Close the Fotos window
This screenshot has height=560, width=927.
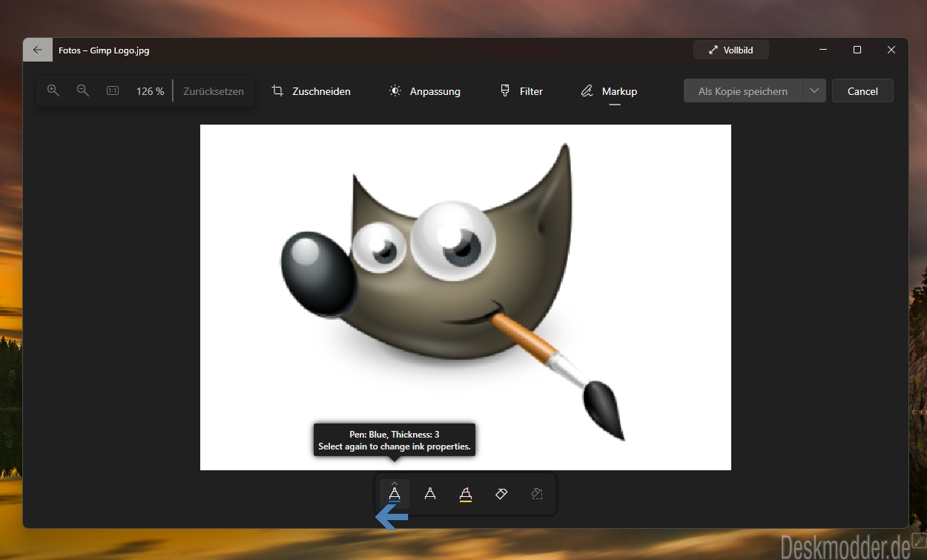[891, 50]
